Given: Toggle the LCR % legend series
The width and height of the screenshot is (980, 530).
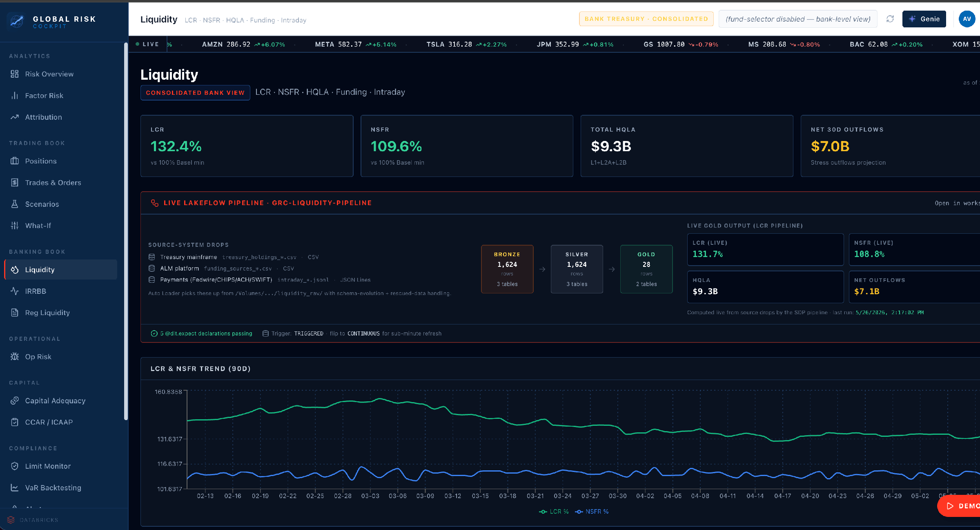Looking at the screenshot, I should point(554,512).
